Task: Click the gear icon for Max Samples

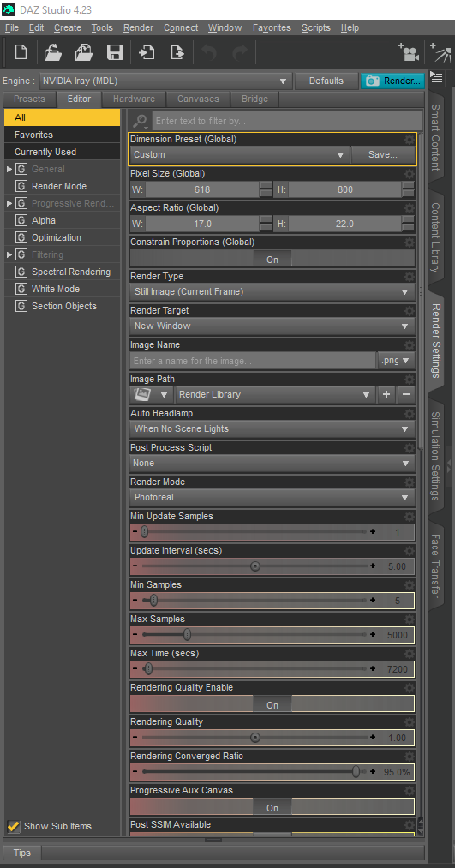Action: click(409, 619)
